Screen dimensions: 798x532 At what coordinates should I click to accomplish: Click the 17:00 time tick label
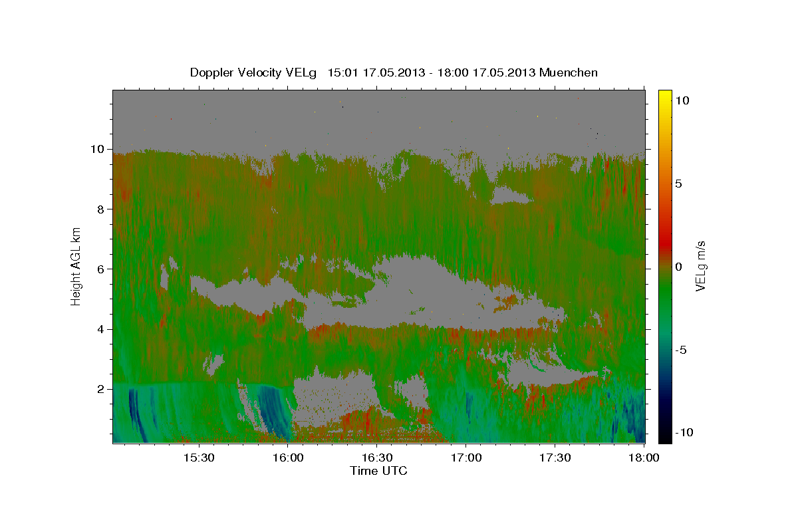point(465,458)
